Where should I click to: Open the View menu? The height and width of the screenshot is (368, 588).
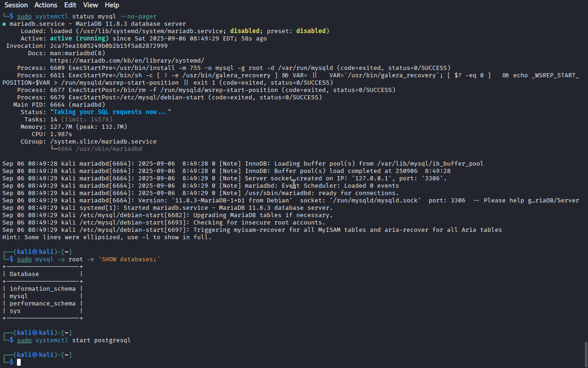(90, 5)
